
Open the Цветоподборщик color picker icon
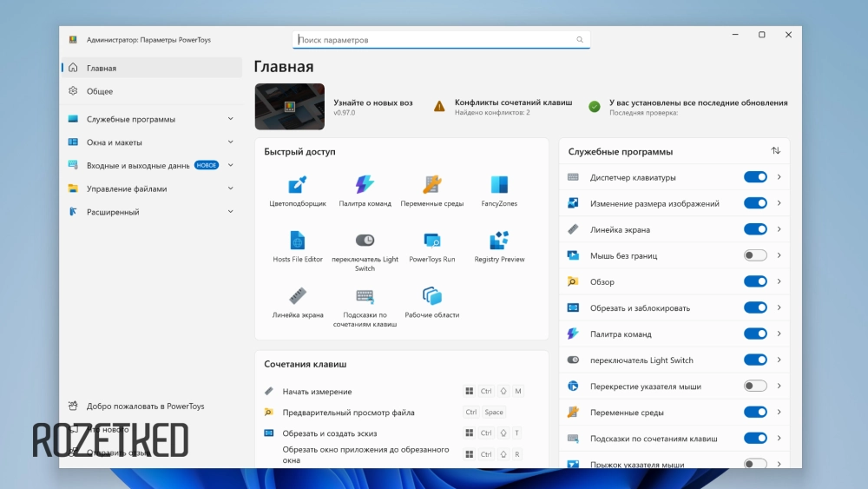click(298, 185)
